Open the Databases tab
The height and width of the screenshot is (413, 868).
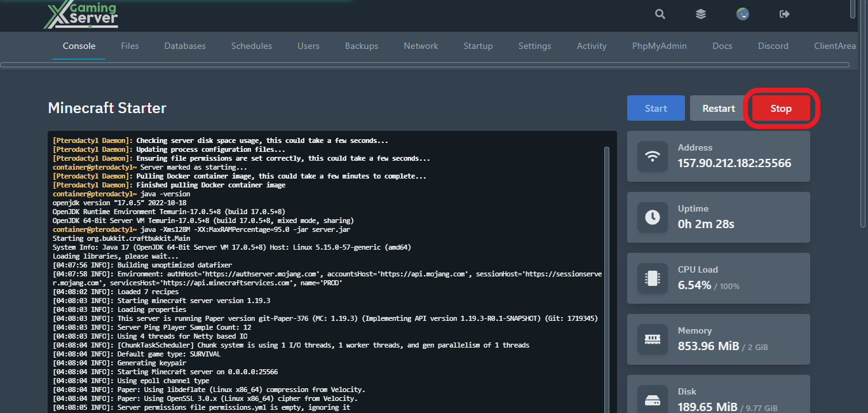[x=185, y=46]
